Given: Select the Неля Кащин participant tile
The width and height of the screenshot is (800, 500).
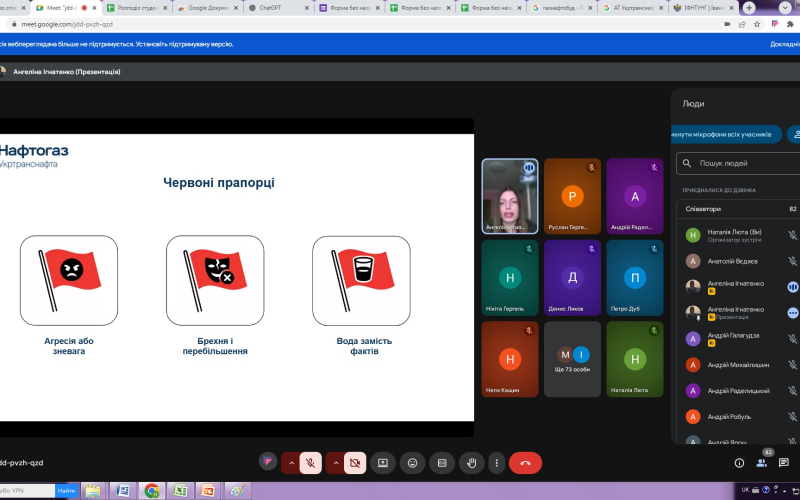Looking at the screenshot, I should [x=510, y=359].
